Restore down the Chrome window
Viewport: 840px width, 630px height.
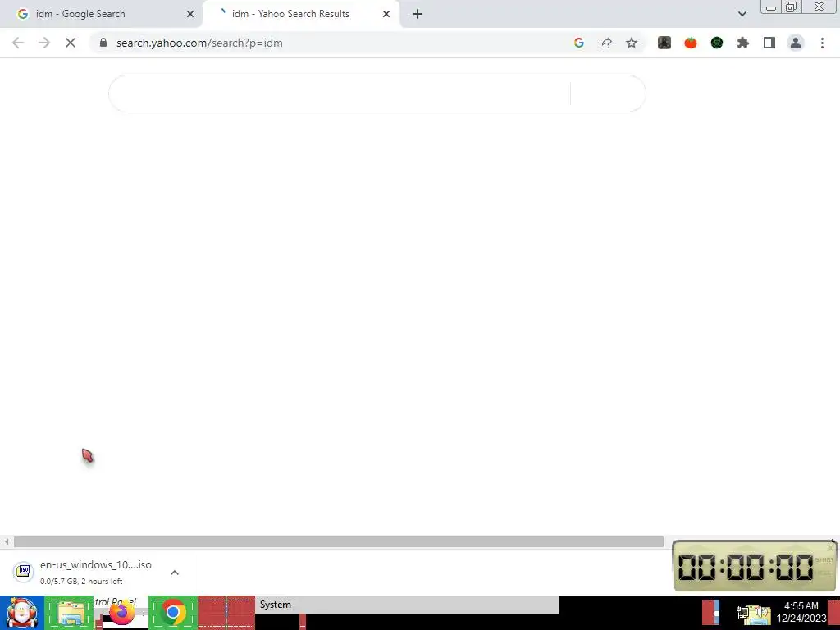coord(791,7)
